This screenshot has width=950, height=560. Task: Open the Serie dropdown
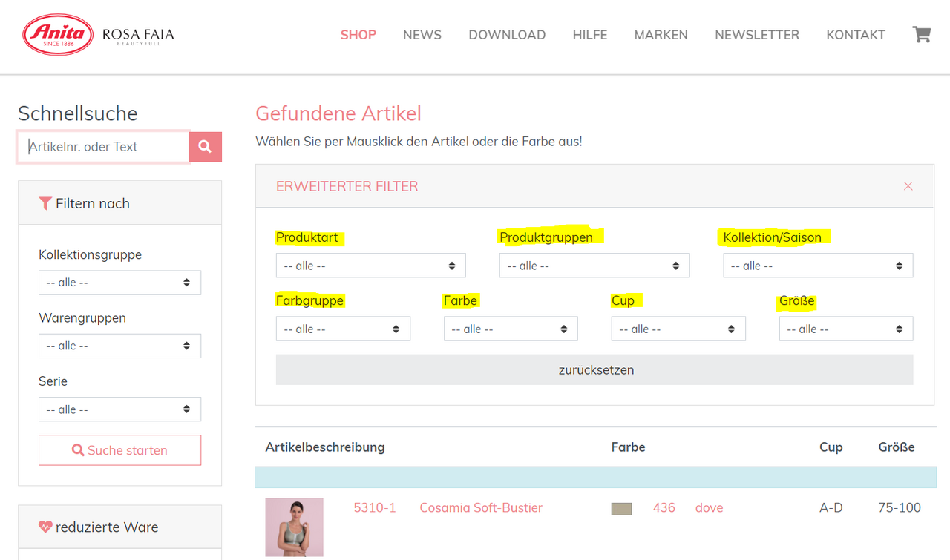coord(119,409)
